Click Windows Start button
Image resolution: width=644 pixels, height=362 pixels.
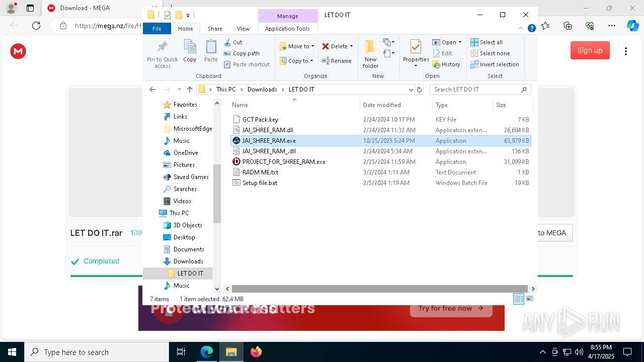coord(12,352)
